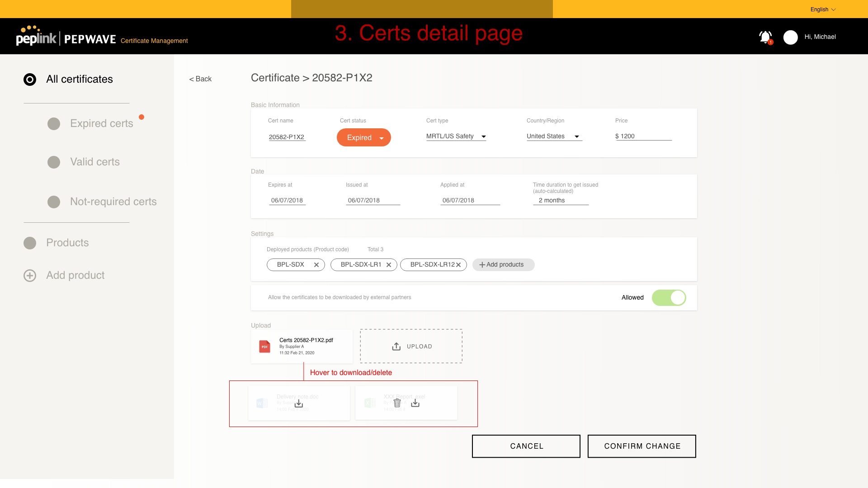The height and width of the screenshot is (488, 868).
Task: Click the upload arrow icon
Action: [x=396, y=347]
